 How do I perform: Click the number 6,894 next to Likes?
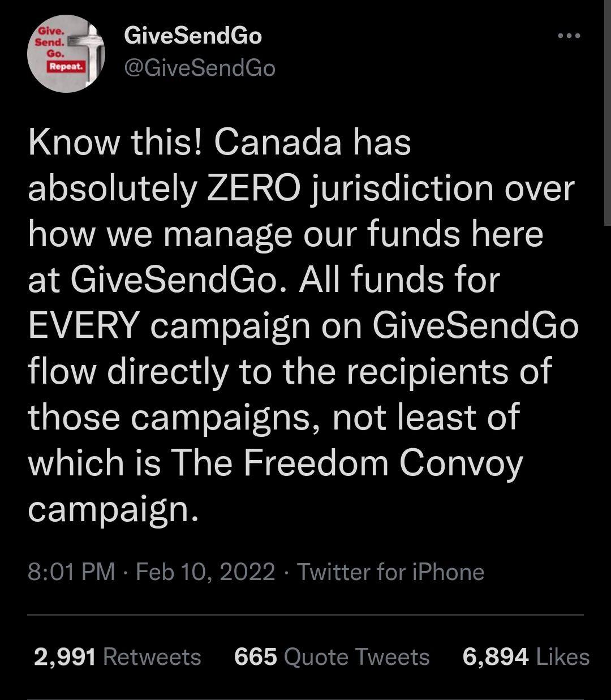[x=496, y=657]
